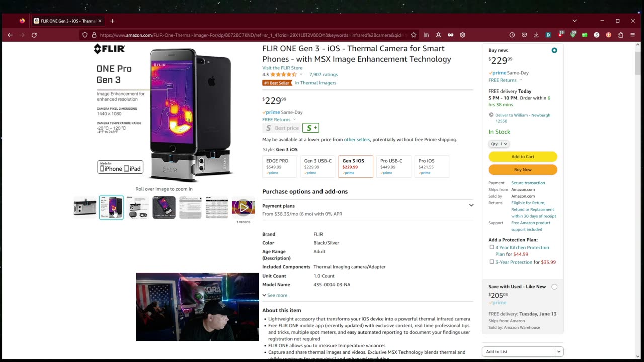This screenshot has width=644, height=362.
Task: Click the back navigation arrow
Action: (x=10, y=35)
